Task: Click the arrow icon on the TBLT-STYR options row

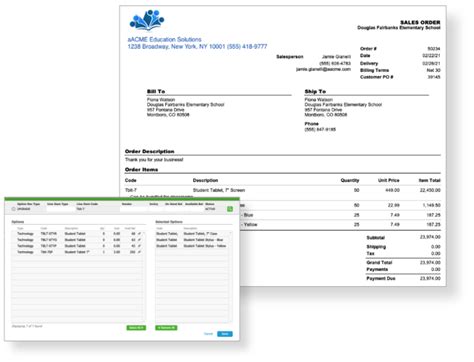Action: pyautogui.click(x=139, y=234)
